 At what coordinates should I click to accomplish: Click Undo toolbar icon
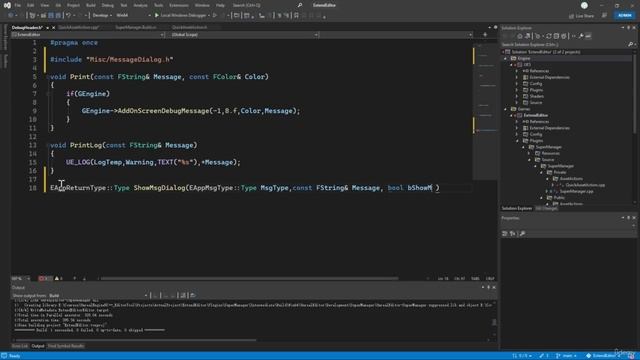click(69, 16)
